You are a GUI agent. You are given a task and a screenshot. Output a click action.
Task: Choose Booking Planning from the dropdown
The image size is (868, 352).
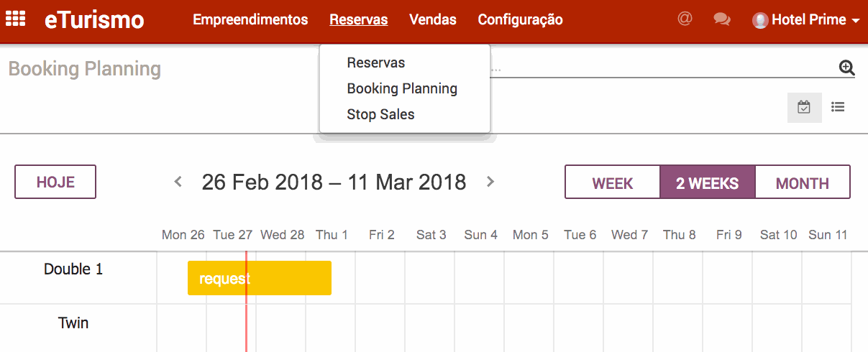point(402,88)
